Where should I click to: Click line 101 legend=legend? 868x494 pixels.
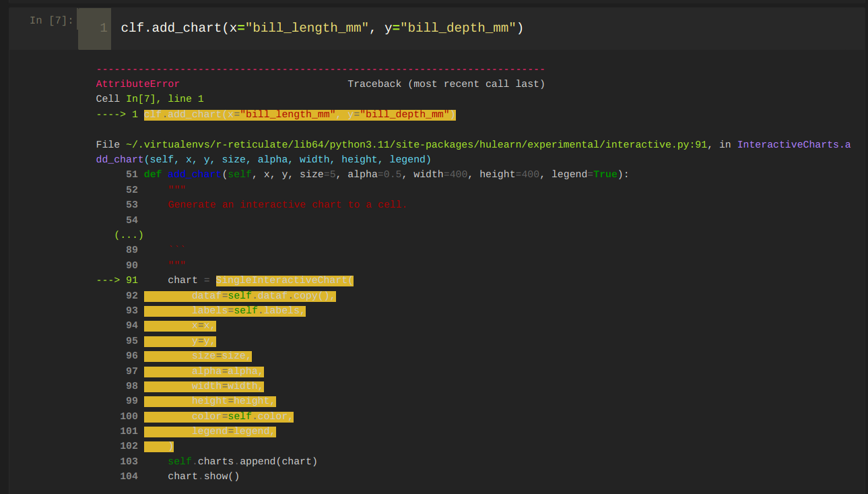click(234, 431)
